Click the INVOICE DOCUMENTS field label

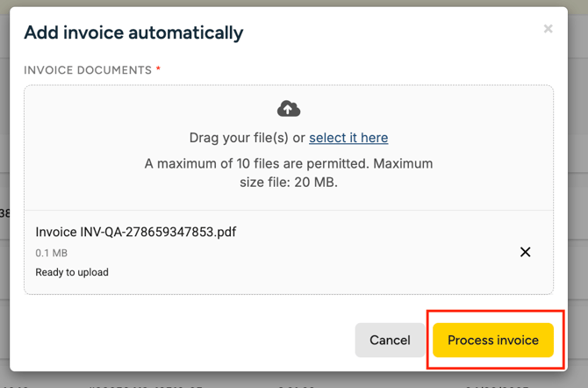coord(88,70)
